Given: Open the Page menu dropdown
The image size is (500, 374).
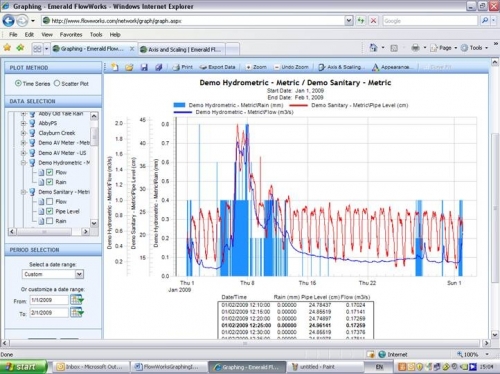Looking at the screenshot, I should 445,48.
